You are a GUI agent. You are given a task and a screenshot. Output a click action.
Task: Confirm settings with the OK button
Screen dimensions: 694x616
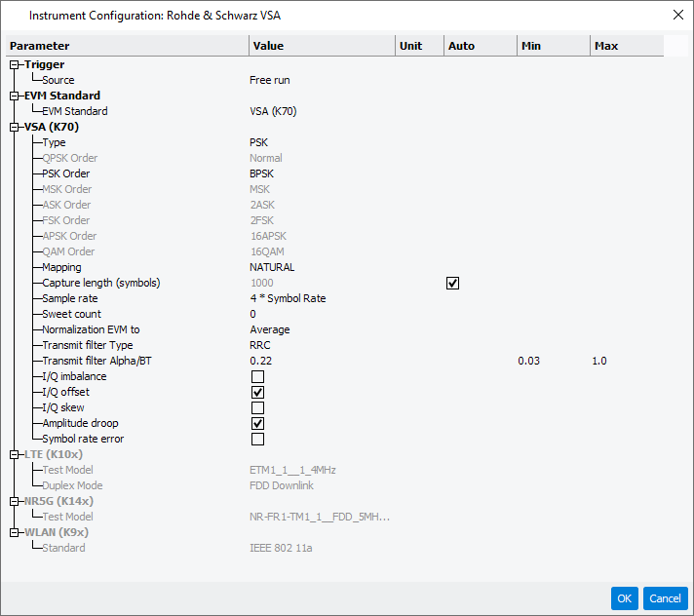pos(624,598)
